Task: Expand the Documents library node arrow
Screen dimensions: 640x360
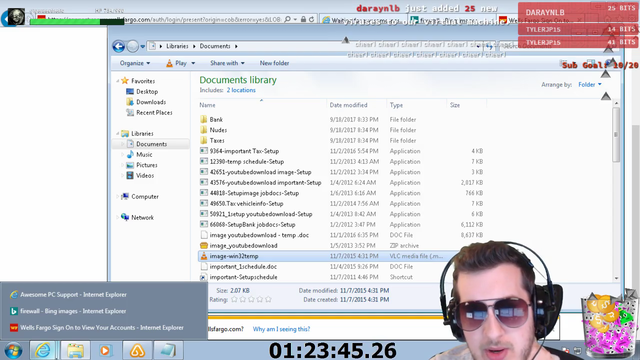Action: point(122,144)
